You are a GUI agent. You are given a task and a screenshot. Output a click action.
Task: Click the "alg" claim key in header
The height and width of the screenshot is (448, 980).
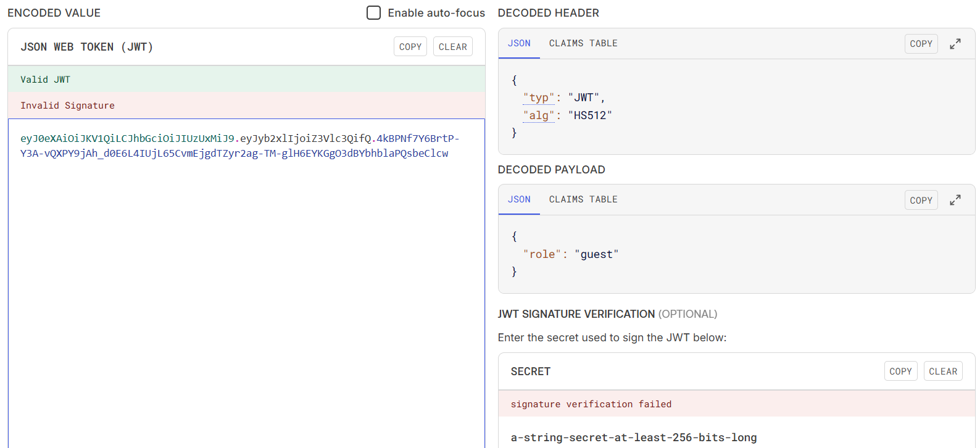pyautogui.click(x=539, y=115)
